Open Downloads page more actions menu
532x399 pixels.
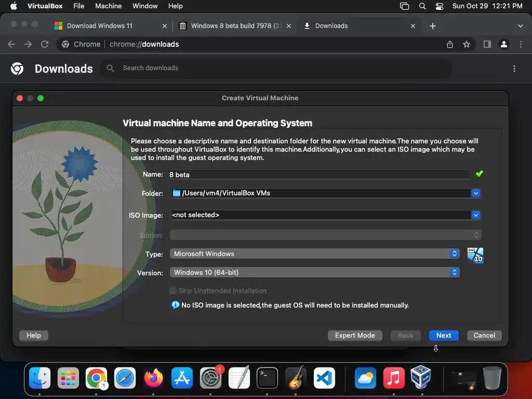point(514,69)
